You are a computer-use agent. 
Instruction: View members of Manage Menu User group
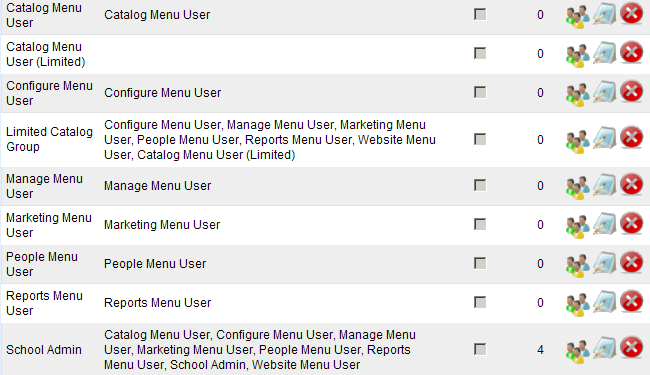pyautogui.click(x=578, y=186)
